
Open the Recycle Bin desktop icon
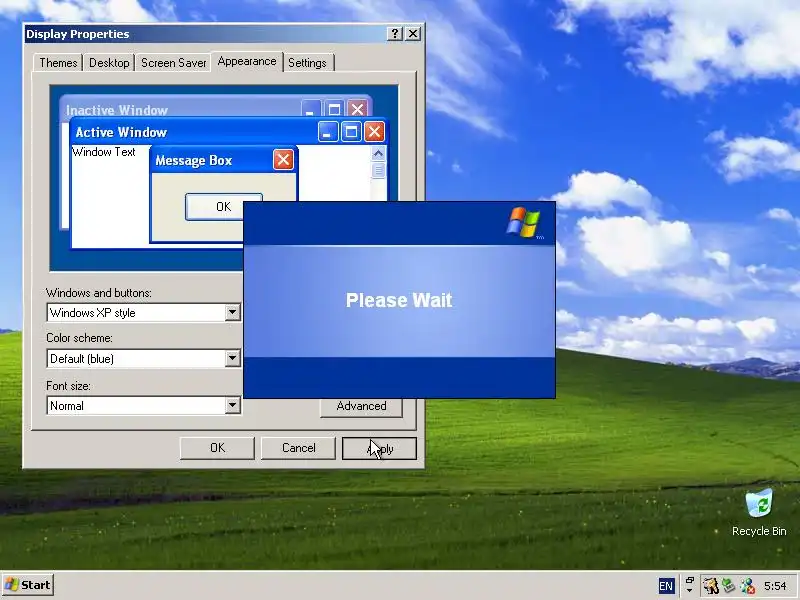[x=759, y=512]
